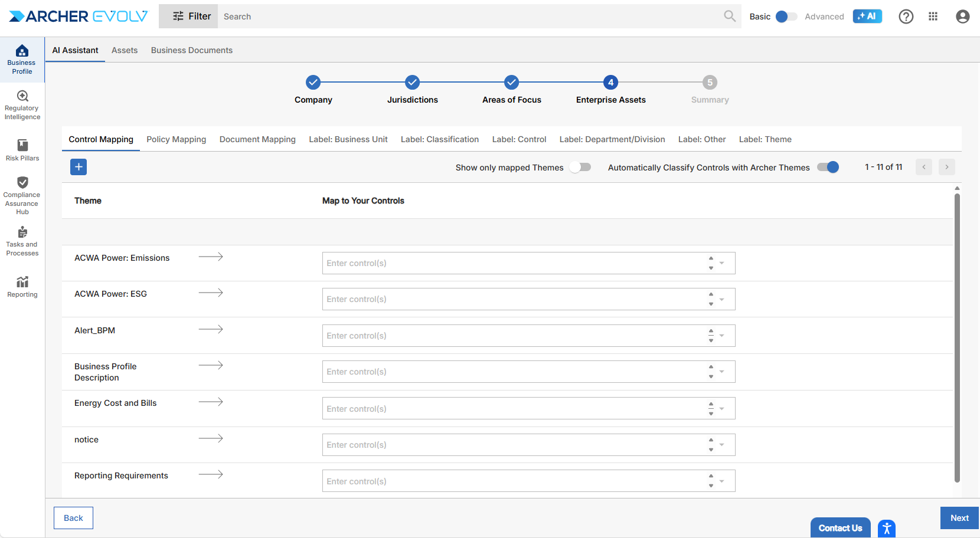This screenshot has height=538, width=980.
Task: Open the Risk Pillars section
Action: [x=22, y=150]
